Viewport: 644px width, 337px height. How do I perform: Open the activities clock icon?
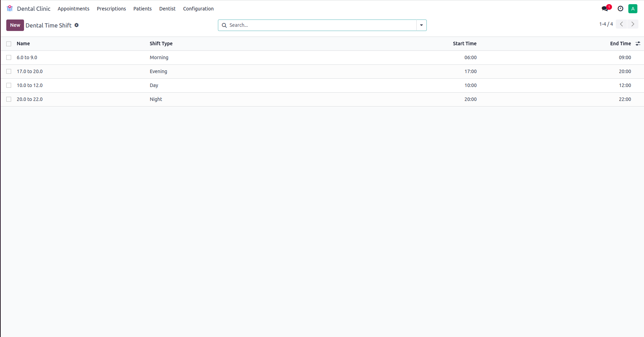[620, 9]
